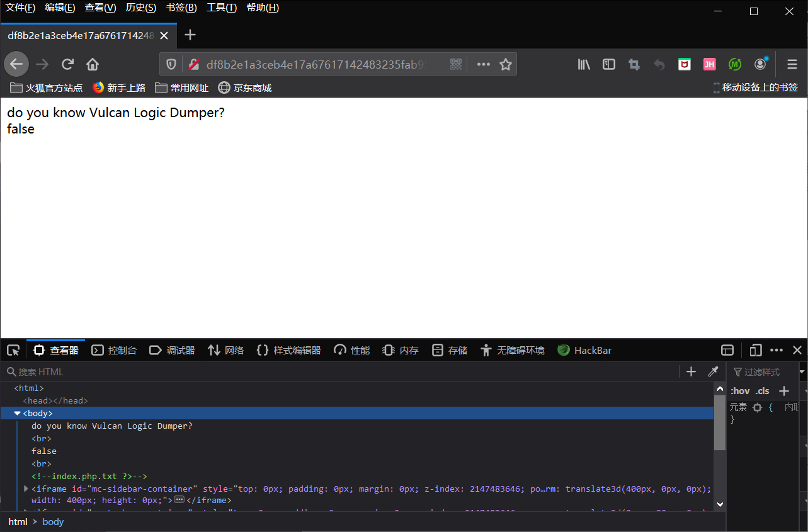Close the developer tools panel
Viewport: 808px width, 532px height.
(x=797, y=350)
